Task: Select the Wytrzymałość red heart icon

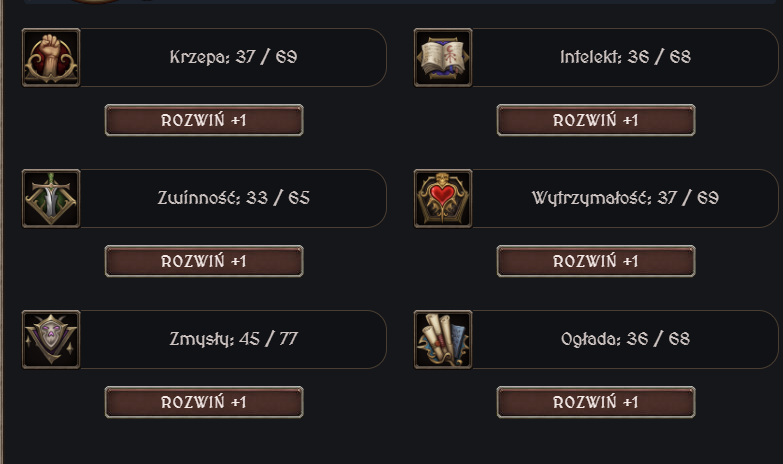Action: (x=443, y=199)
